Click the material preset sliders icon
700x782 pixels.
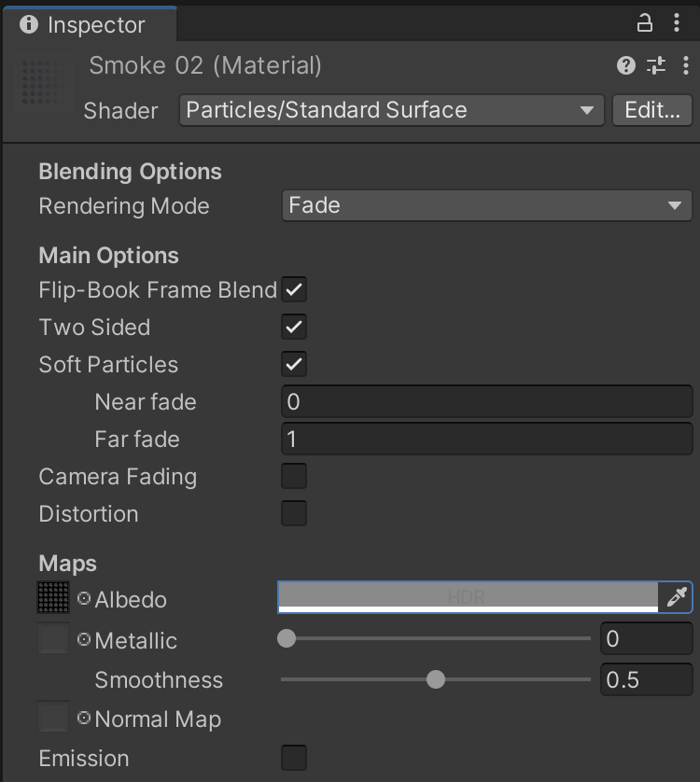656,65
